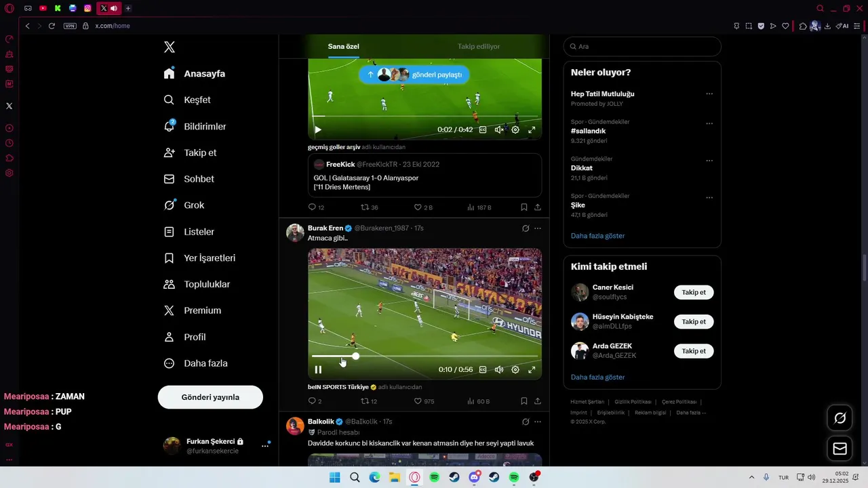Open Sohbet messages
Screen dimensions: 868x488
[x=189, y=179]
